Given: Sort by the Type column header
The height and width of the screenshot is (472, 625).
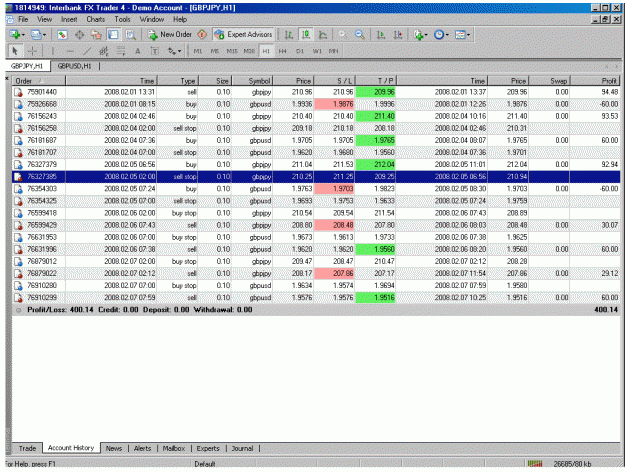Looking at the screenshot, I should 178,81.
